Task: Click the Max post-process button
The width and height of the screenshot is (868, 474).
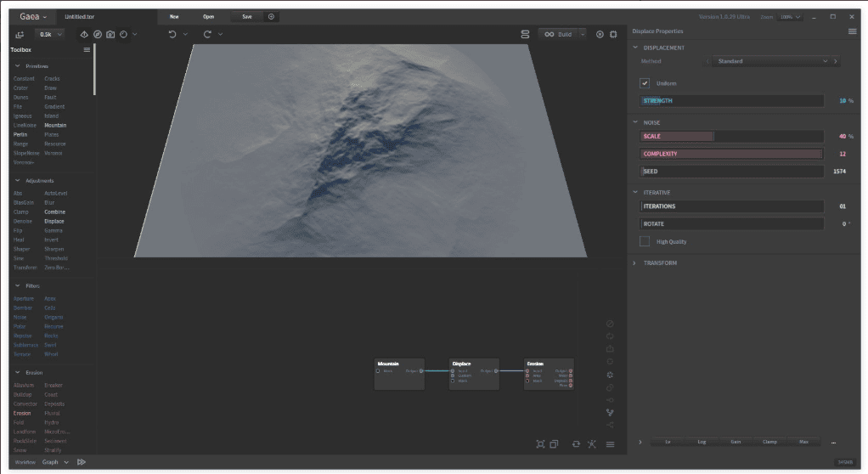Action: (803, 442)
